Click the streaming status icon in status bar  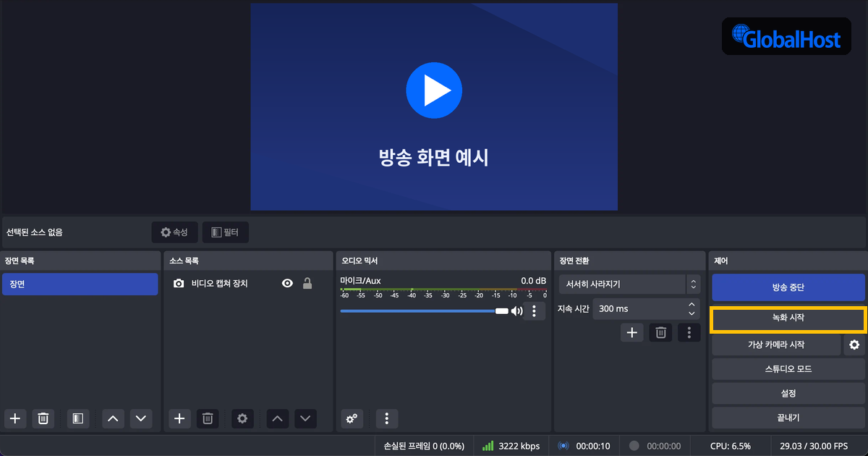(564, 446)
